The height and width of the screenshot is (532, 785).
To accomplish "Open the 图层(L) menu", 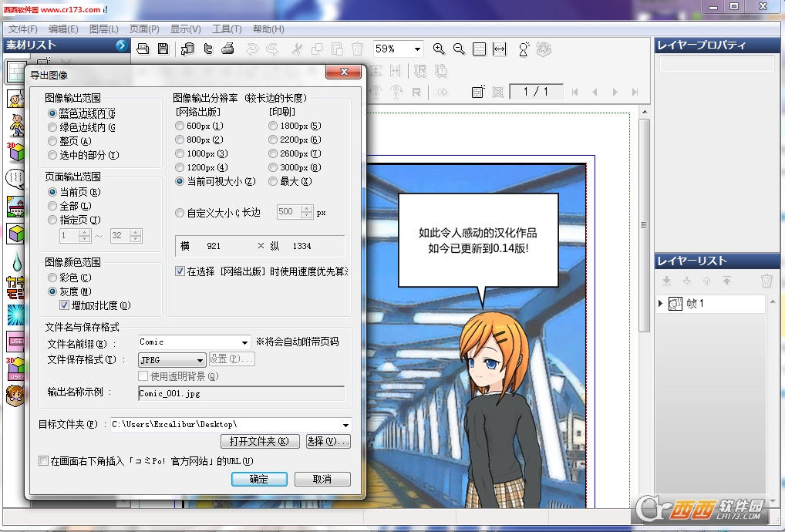I will [103, 29].
